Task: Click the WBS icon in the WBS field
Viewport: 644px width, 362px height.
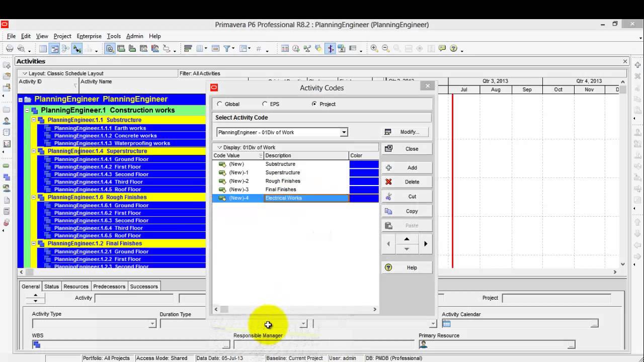Action: (x=36, y=345)
